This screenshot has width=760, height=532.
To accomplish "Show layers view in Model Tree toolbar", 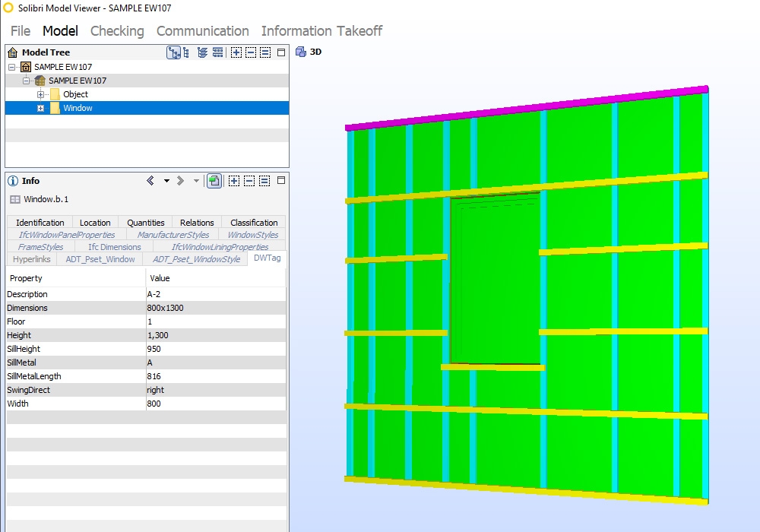I will [202, 52].
